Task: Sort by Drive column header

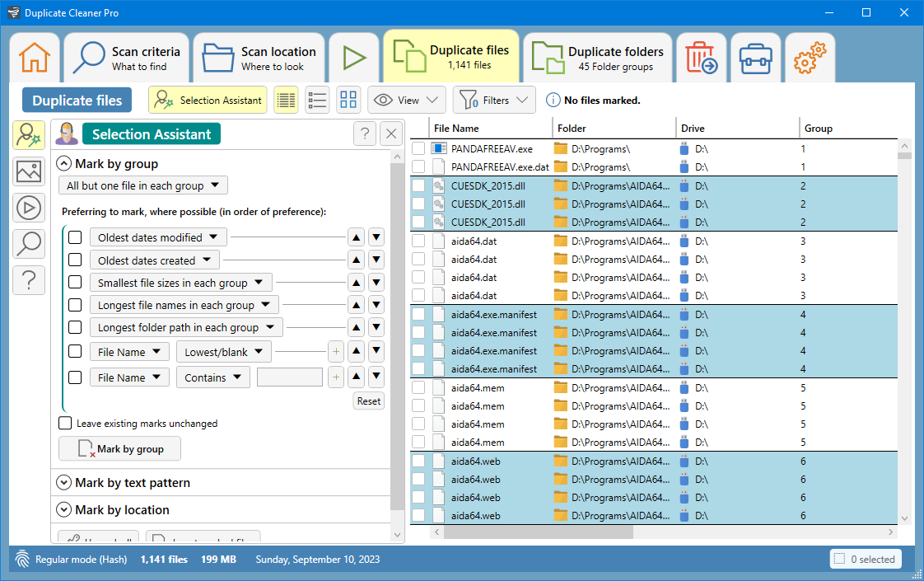Action: pyautogui.click(x=738, y=128)
